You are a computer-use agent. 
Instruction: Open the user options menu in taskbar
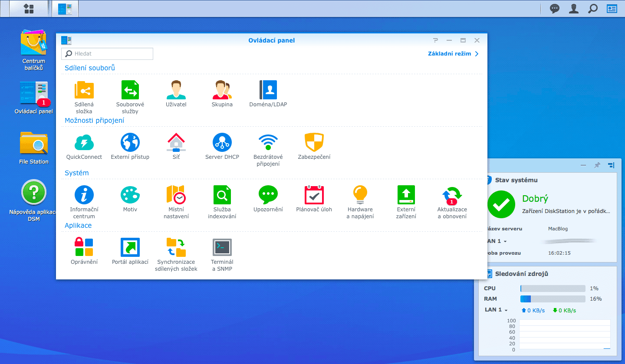(574, 9)
